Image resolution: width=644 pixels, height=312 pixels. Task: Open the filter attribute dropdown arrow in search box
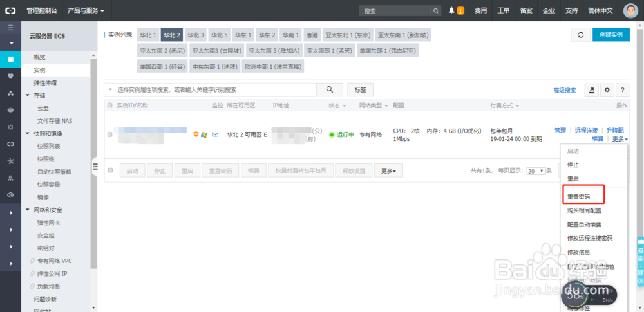coord(110,89)
